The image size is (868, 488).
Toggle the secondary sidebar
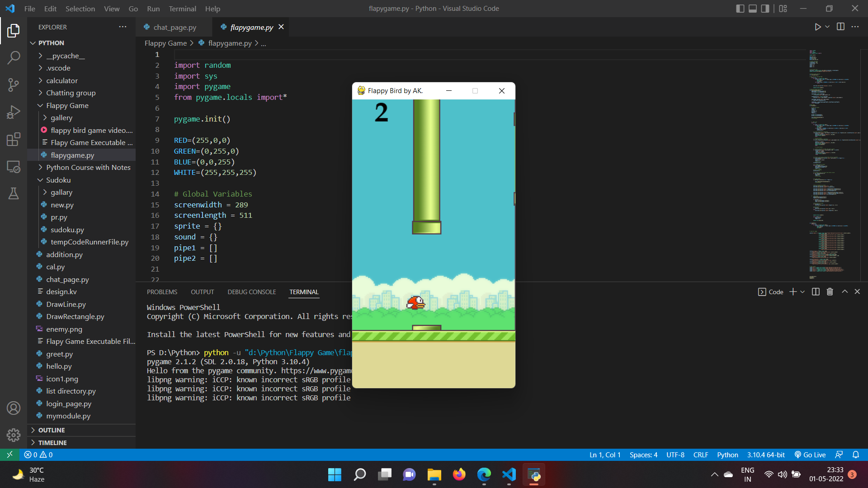(x=765, y=8)
